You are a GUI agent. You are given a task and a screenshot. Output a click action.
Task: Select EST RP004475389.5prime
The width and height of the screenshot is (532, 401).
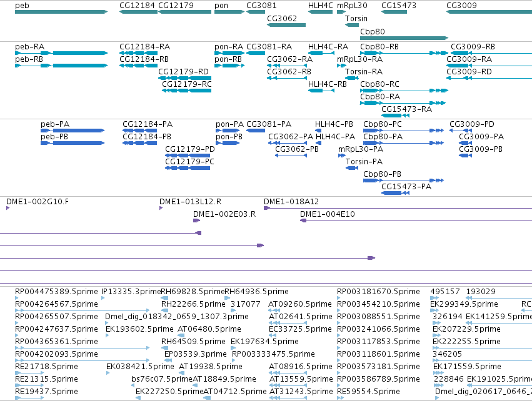coord(56,292)
